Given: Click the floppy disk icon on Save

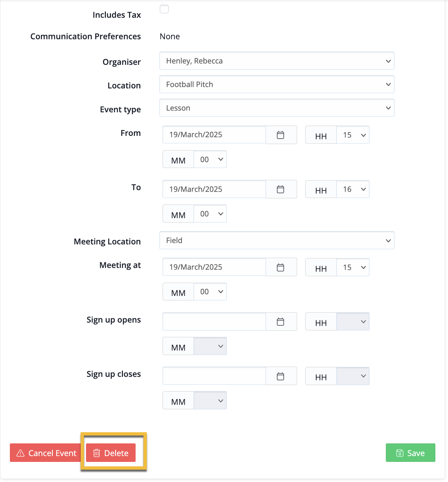Looking at the screenshot, I should (x=400, y=453).
